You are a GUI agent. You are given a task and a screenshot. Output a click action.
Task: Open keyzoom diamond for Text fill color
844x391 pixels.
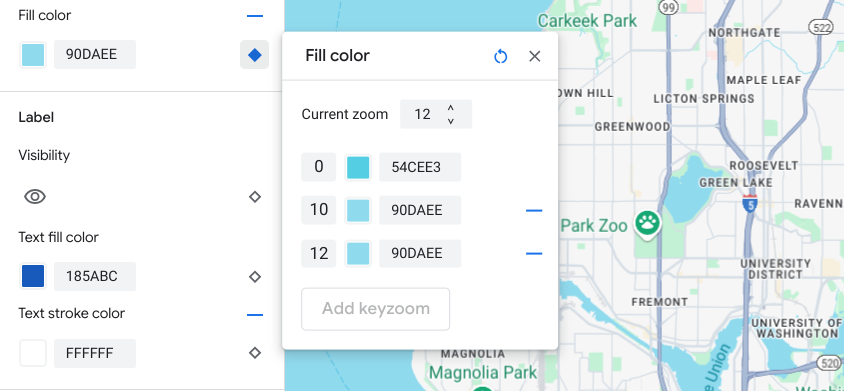[x=255, y=277]
